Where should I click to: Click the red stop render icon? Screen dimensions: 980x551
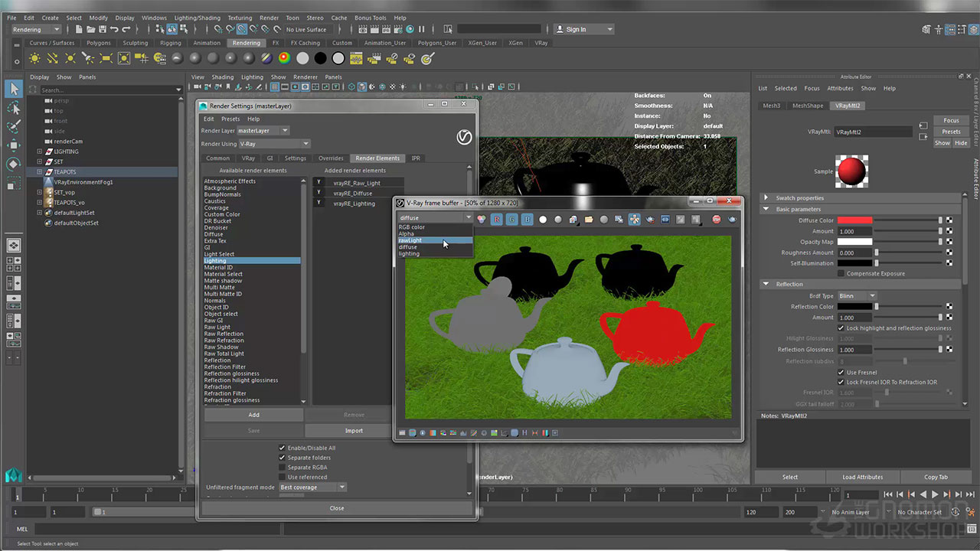[717, 220]
